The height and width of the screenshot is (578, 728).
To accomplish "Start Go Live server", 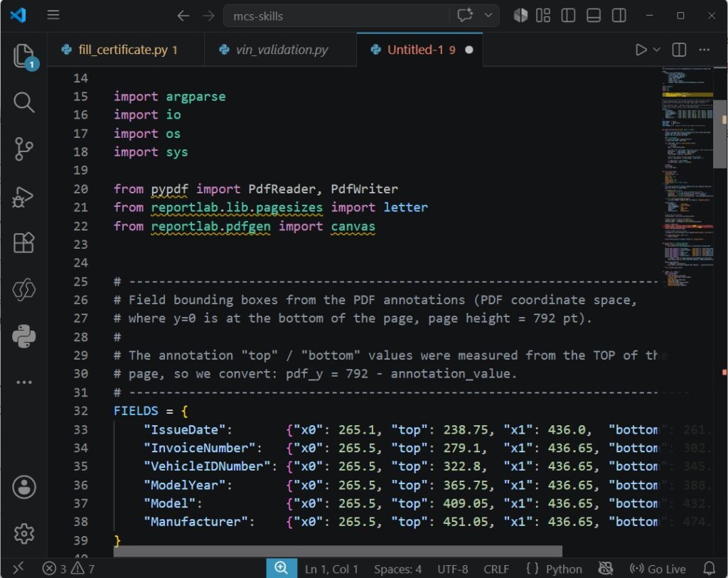I will (658, 569).
